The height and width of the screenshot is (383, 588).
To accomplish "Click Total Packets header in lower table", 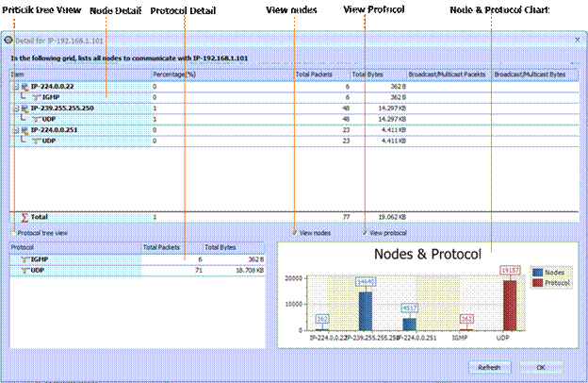I will pyautogui.click(x=172, y=247).
